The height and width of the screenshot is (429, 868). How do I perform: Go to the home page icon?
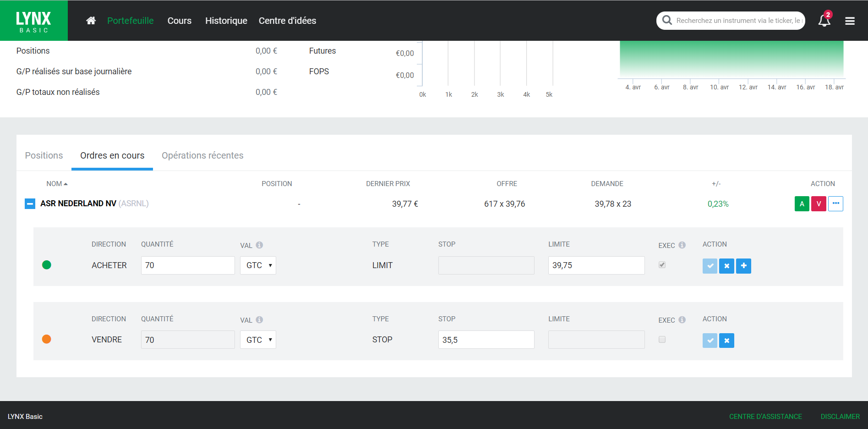coord(91,21)
